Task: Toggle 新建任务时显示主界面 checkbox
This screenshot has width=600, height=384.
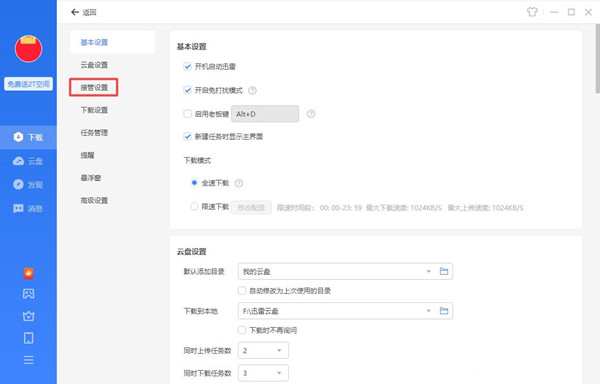Action: pyautogui.click(x=188, y=137)
